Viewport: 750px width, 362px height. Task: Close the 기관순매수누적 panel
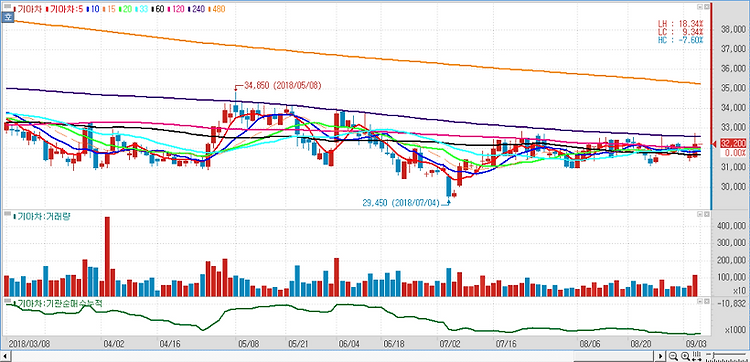coord(706,302)
